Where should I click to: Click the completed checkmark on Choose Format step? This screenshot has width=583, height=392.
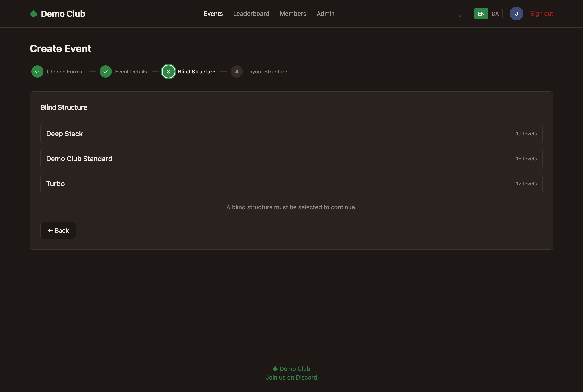click(37, 72)
